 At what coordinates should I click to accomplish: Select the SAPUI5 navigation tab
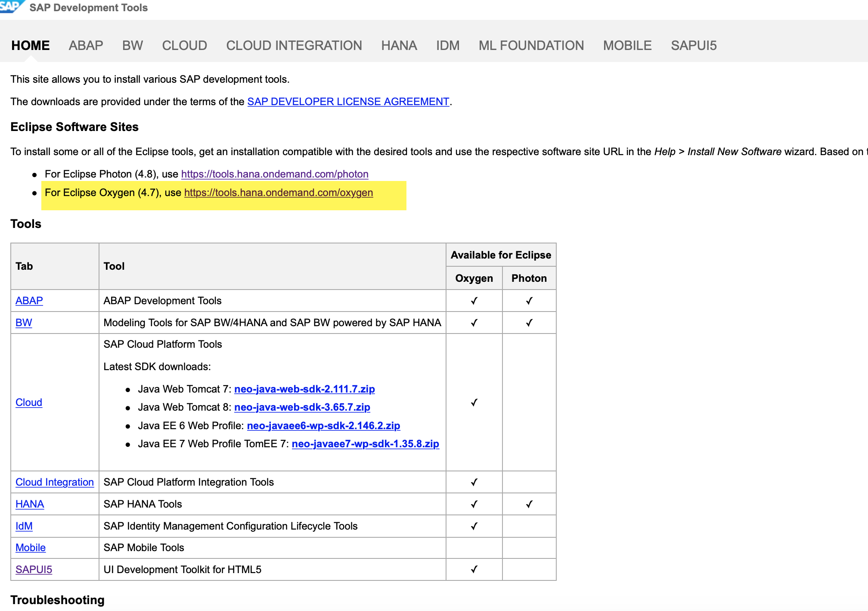pyautogui.click(x=694, y=45)
